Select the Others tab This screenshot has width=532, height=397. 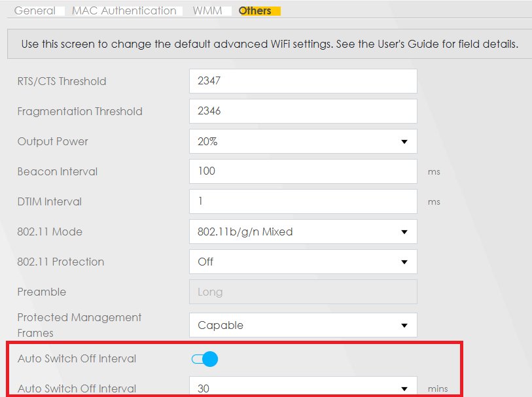(x=255, y=11)
